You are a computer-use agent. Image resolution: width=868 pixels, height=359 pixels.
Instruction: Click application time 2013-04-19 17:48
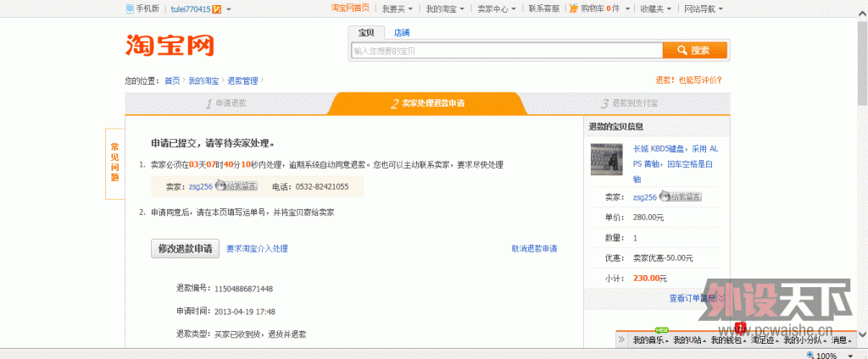[x=245, y=312]
